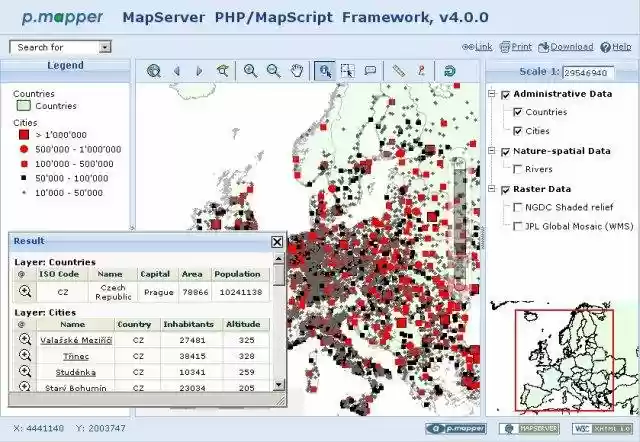Click the Result panel scrollbar down arrow
640x442 pixels.
click(x=279, y=384)
